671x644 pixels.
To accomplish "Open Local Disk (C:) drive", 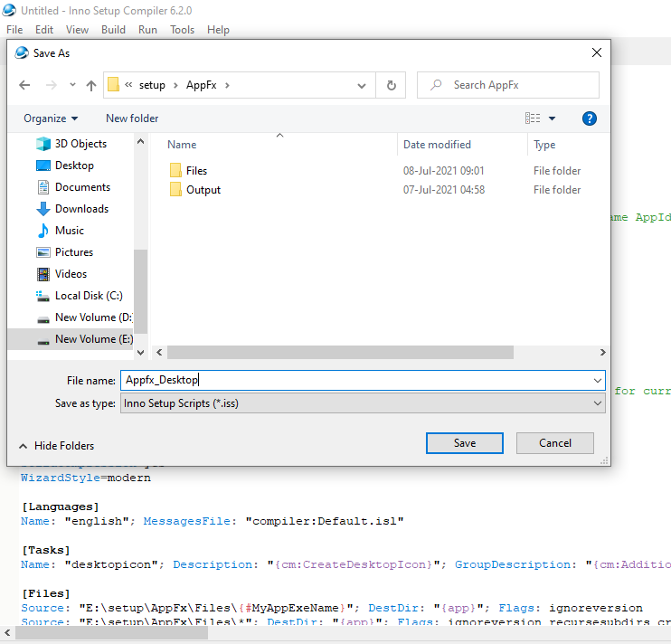I will point(80,296).
